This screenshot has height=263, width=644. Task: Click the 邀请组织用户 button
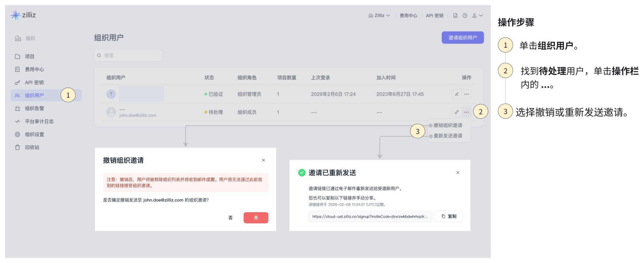tap(462, 38)
